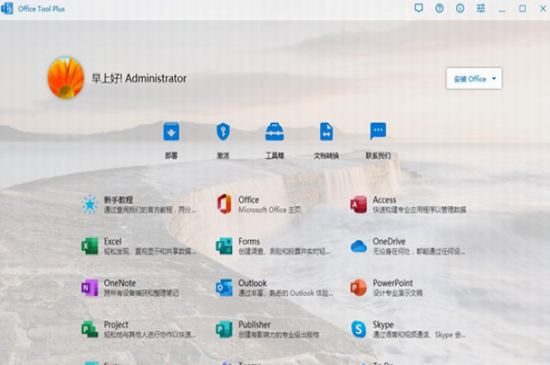Select the Access app entry
The image size is (550, 365).
(408, 204)
